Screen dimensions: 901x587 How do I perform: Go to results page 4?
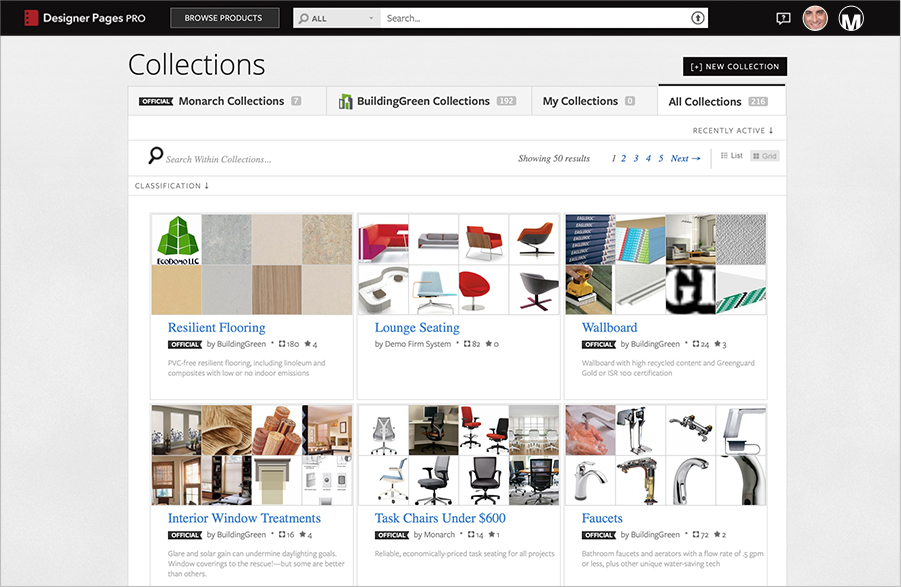pyautogui.click(x=648, y=158)
